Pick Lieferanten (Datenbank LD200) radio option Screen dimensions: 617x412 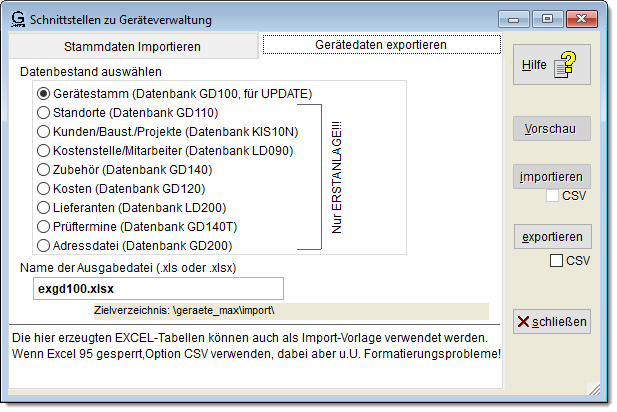pyautogui.click(x=43, y=207)
